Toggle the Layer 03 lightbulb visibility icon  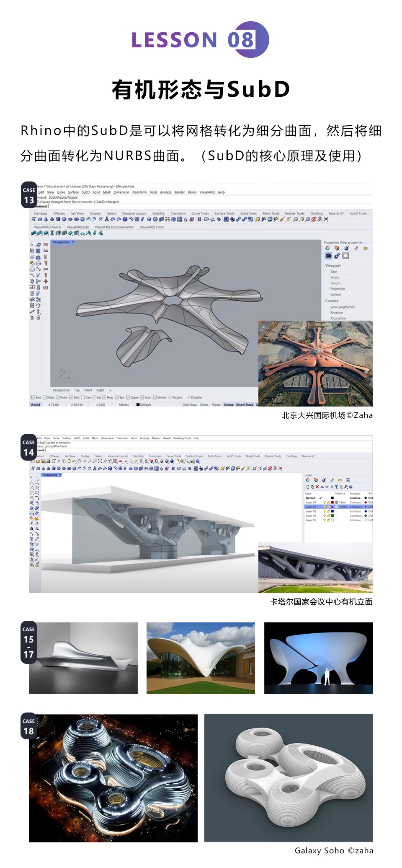pyautogui.click(x=325, y=511)
